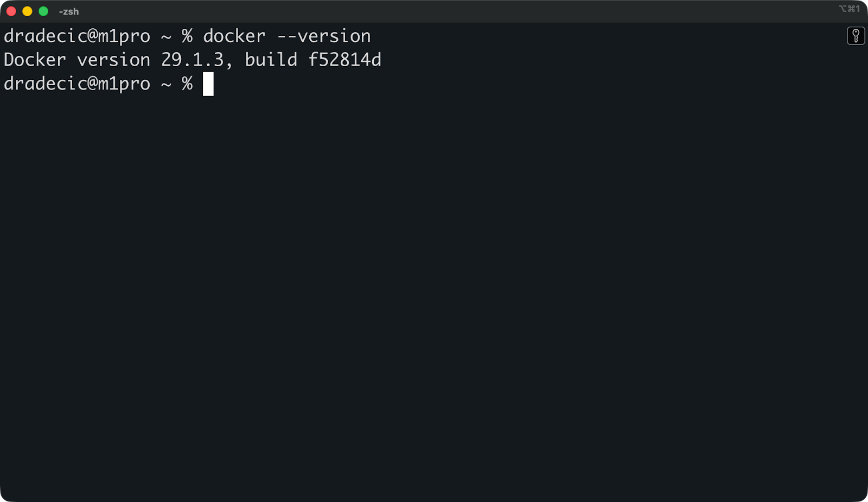Click the key badge in the terminal corner
Screen dimensions: 868x502
[x=856, y=36]
